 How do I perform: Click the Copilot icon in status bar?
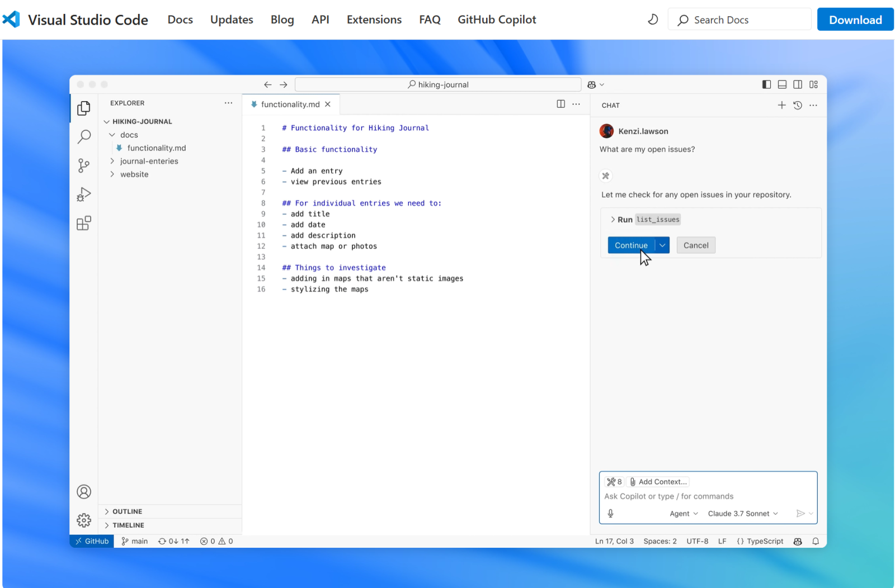click(797, 541)
